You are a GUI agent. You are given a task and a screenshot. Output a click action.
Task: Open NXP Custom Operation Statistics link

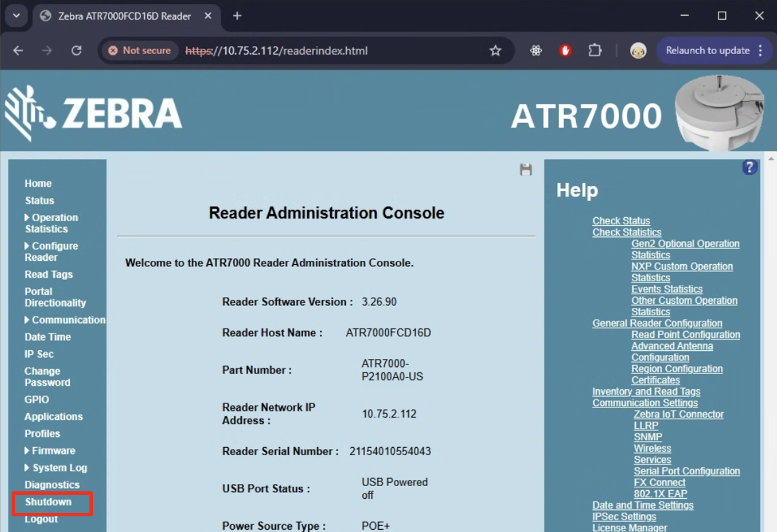coord(682,272)
